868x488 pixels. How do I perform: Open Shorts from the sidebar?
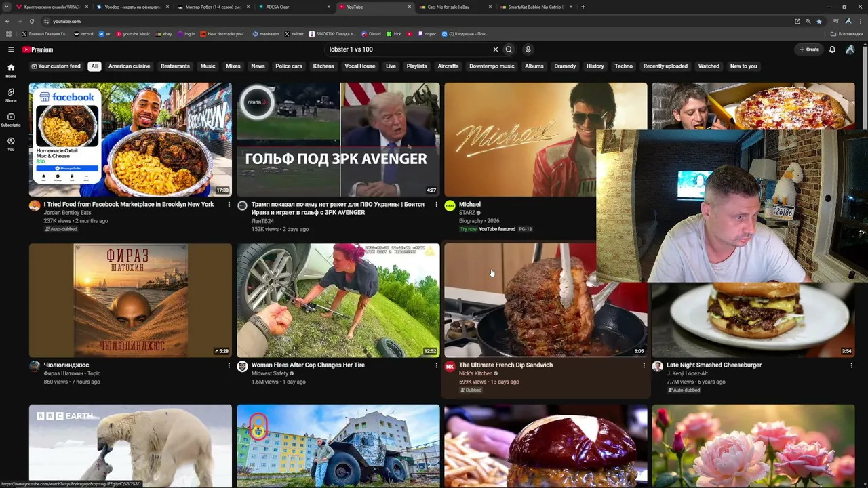point(11,95)
